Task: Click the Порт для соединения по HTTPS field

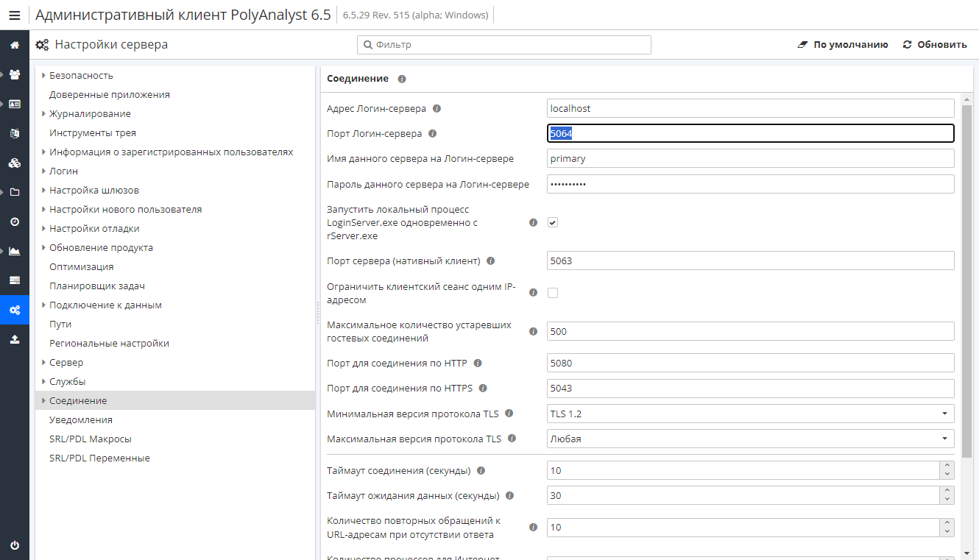Action: pyautogui.click(x=751, y=388)
